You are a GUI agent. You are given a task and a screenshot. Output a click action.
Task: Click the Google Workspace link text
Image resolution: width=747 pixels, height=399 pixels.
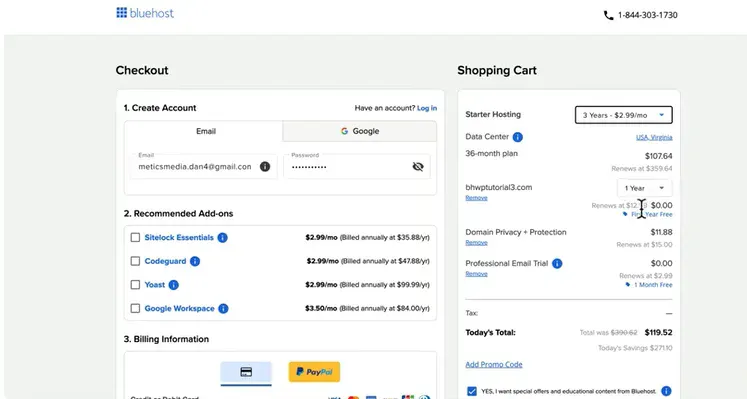(x=180, y=309)
